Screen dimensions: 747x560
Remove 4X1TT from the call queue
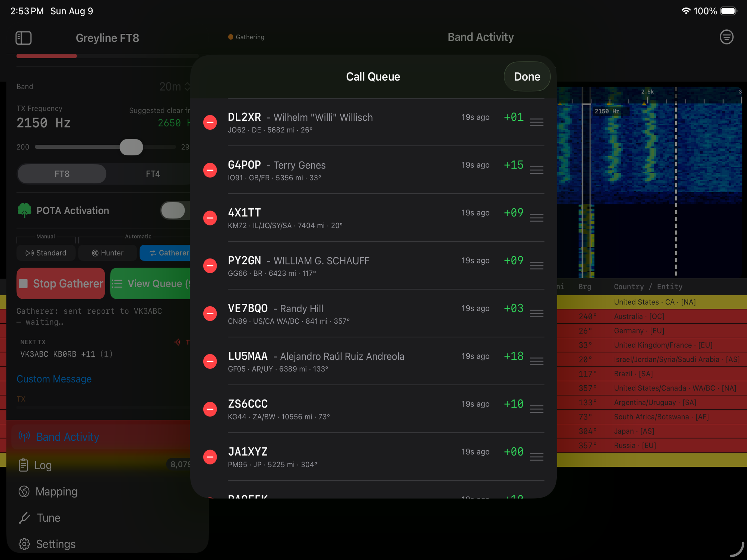pos(210,218)
